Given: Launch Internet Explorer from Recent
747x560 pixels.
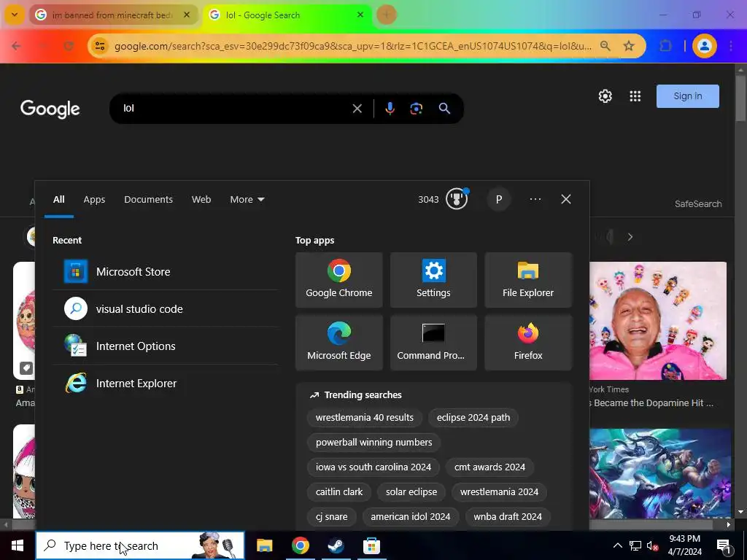Looking at the screenshot, I should pyautogui.click(x=166, y=384).
